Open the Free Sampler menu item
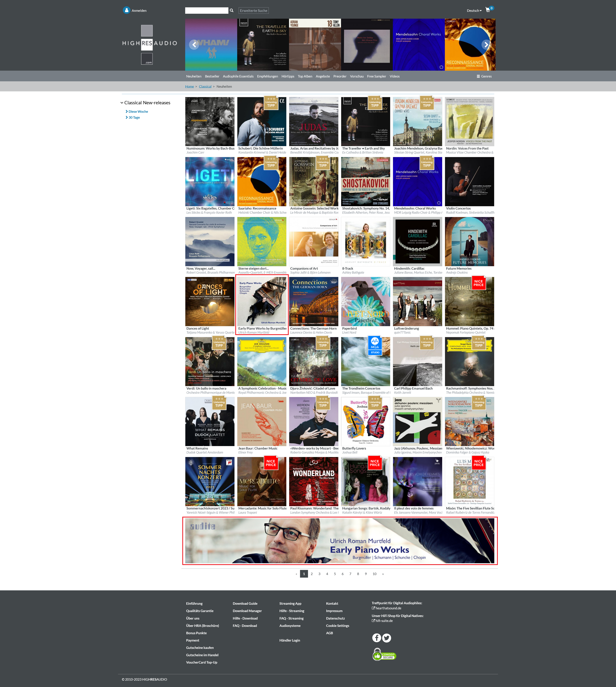Screen dimensions: 616x687 tap(376, 76)
